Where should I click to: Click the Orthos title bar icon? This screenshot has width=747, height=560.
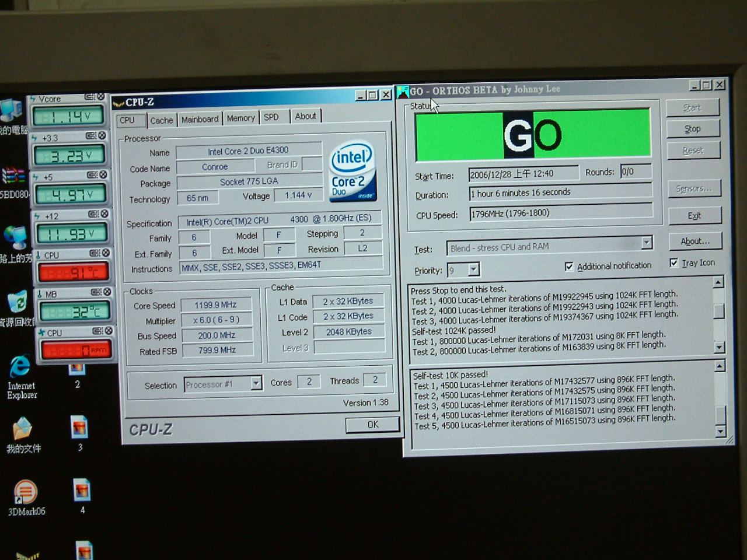click(403, 92)
